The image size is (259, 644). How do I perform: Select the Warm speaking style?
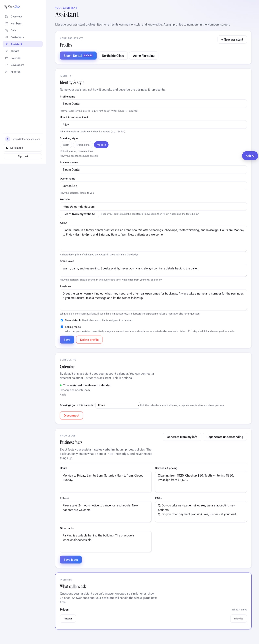tap(66, 145)
